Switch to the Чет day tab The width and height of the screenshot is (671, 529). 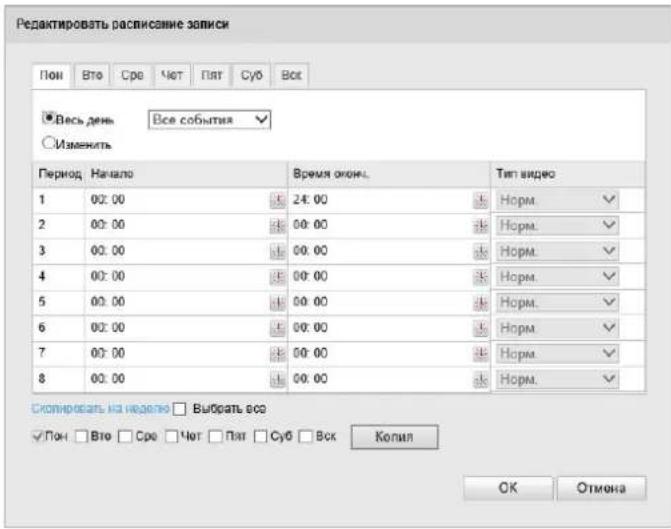[x=172, y=76]
